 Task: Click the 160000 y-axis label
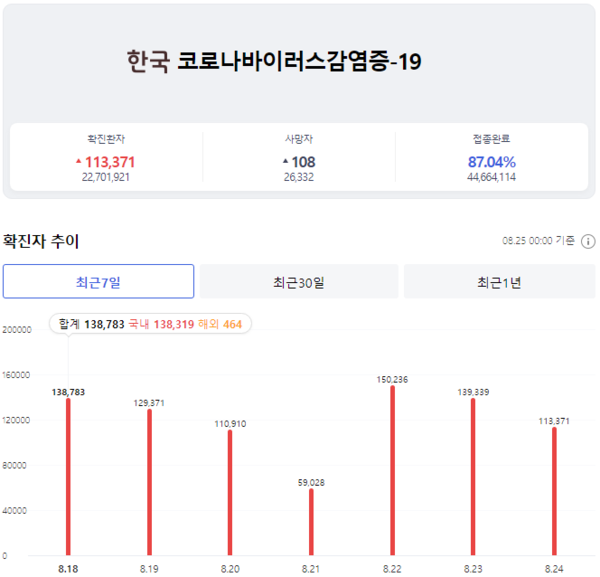16,375
